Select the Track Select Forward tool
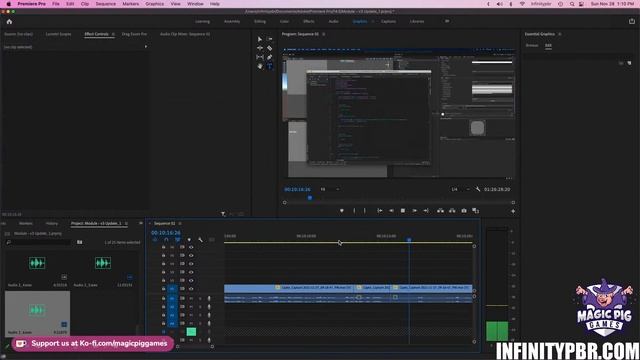The width and height of the screenshot is (640, 360). tap(270, 39)
